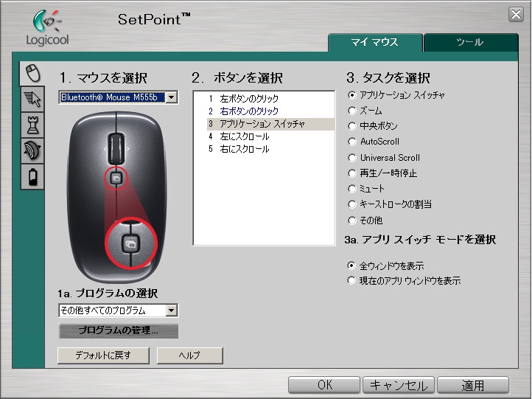This screenshot has height=399, width=532.
Task: Open the mouse button settings sidebar icon
Action: click(32, 73)
